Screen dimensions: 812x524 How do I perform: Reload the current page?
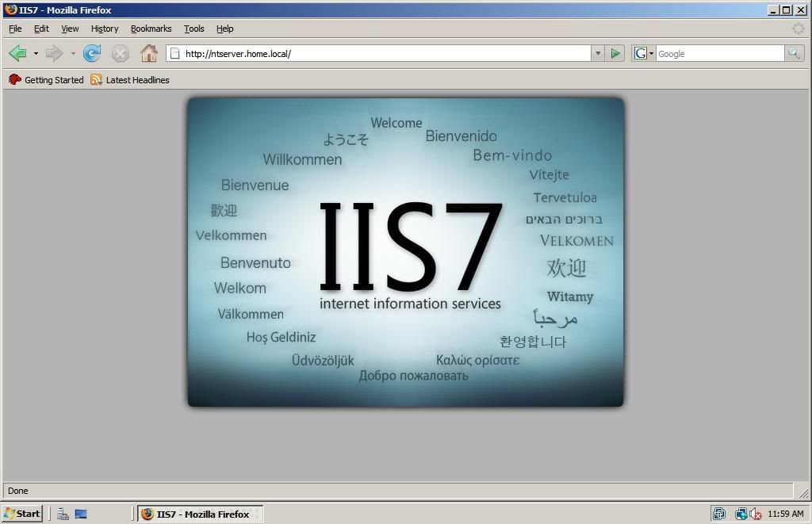92,53
